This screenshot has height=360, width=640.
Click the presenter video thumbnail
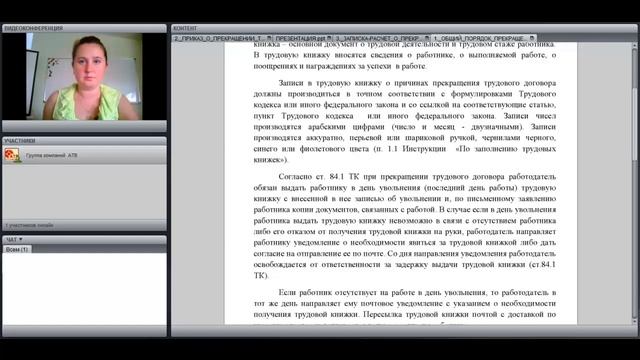[84, 76]
